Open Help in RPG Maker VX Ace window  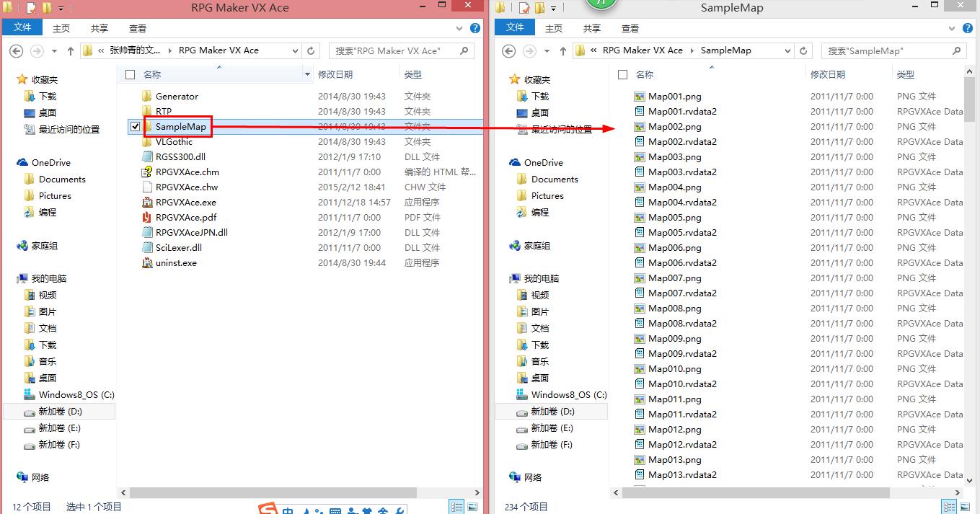coord(475,28)
